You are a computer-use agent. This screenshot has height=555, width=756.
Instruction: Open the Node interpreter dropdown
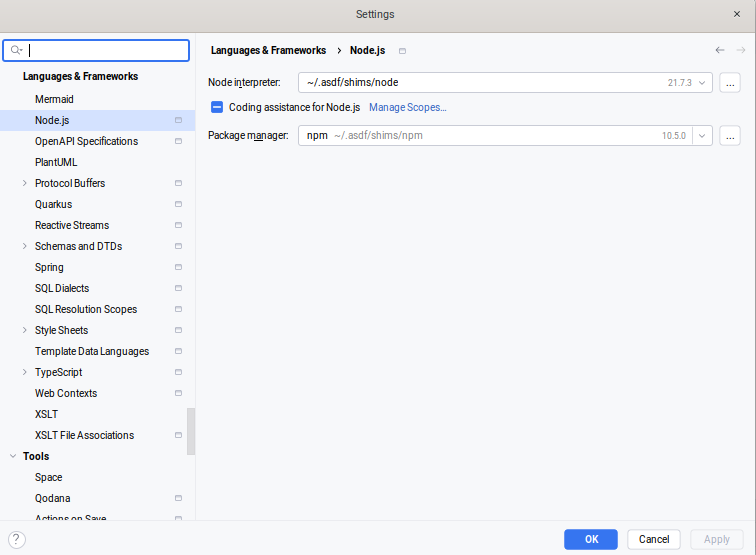702,83
